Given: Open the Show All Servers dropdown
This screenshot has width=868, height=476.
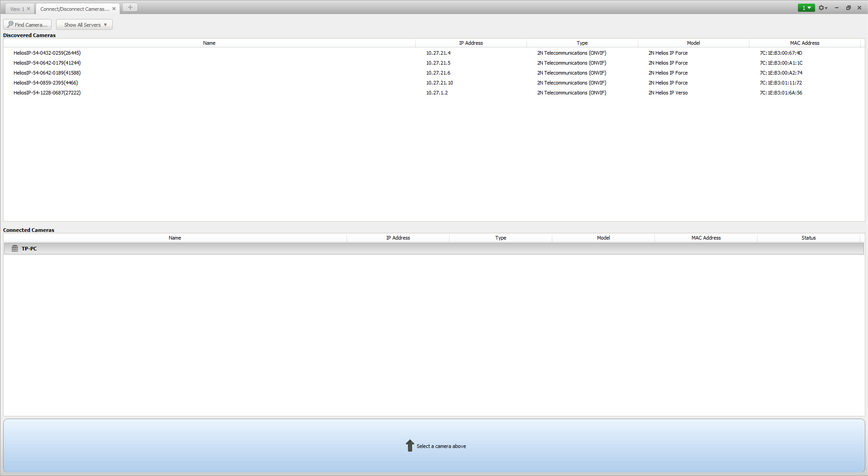Looking at the screenshot, I should pyautogui.click(x=85, y=25).
